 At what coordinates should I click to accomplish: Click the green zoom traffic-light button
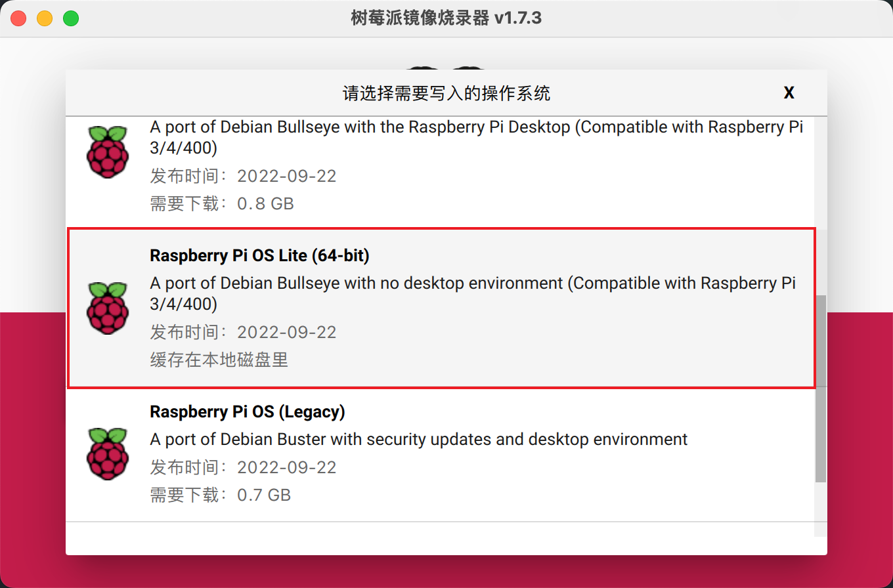[x=71, y=18]
